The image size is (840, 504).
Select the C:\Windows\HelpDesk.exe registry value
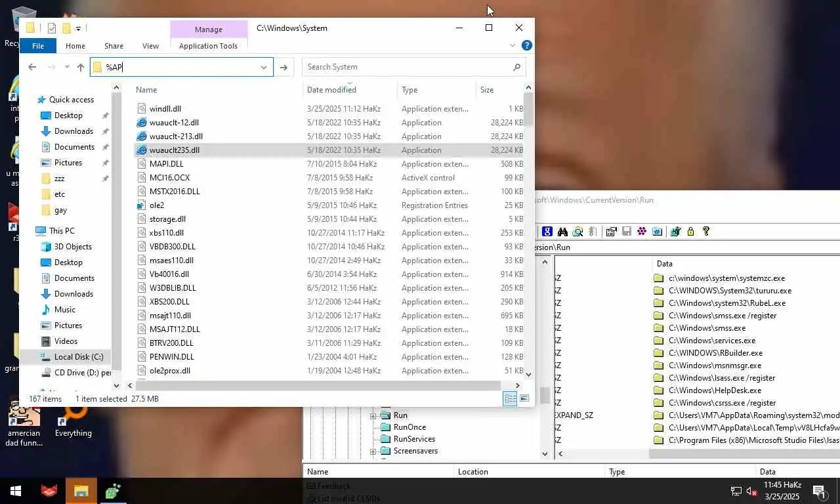coord(715,390)
